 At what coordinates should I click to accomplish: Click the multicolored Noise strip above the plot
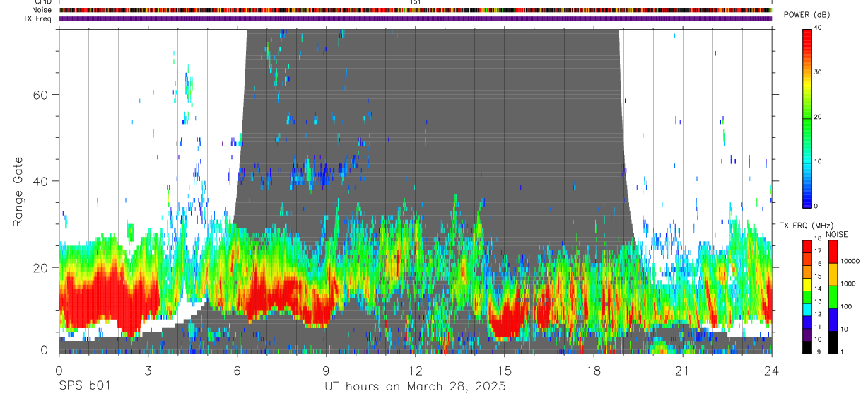[416, 10]
